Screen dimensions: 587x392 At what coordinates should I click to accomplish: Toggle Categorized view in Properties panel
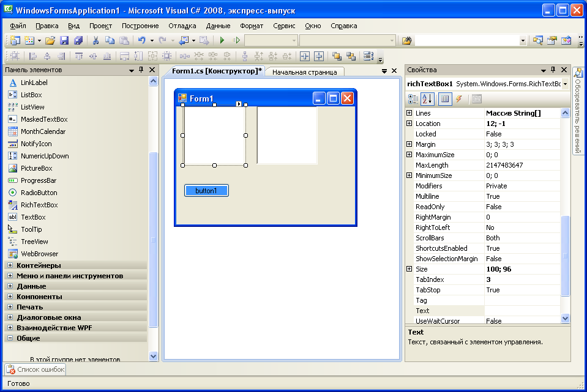tap(413, 98)
